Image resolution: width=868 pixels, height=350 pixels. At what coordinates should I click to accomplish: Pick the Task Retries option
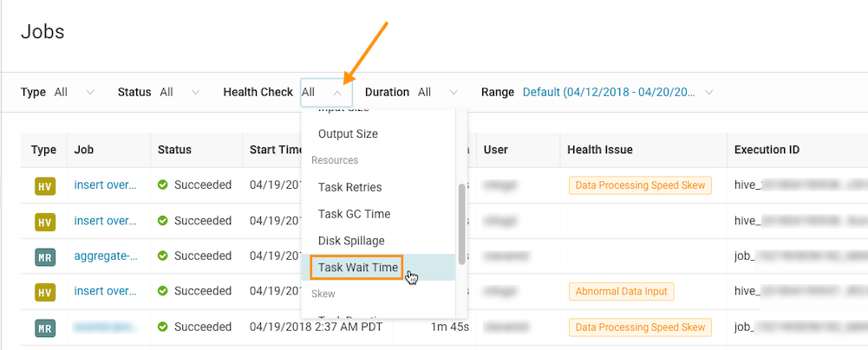pos(349,187)
